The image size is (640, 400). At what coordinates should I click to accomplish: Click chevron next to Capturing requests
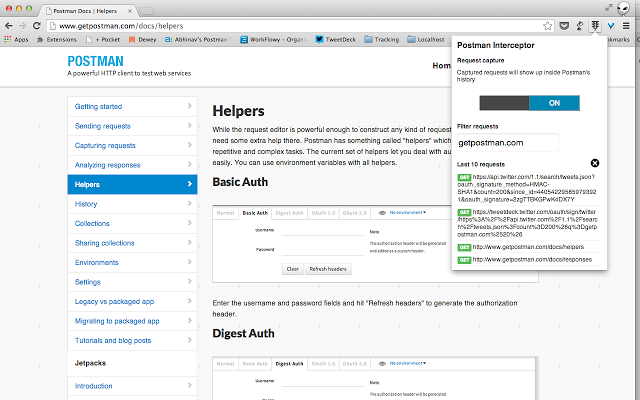tap(189, 145)
